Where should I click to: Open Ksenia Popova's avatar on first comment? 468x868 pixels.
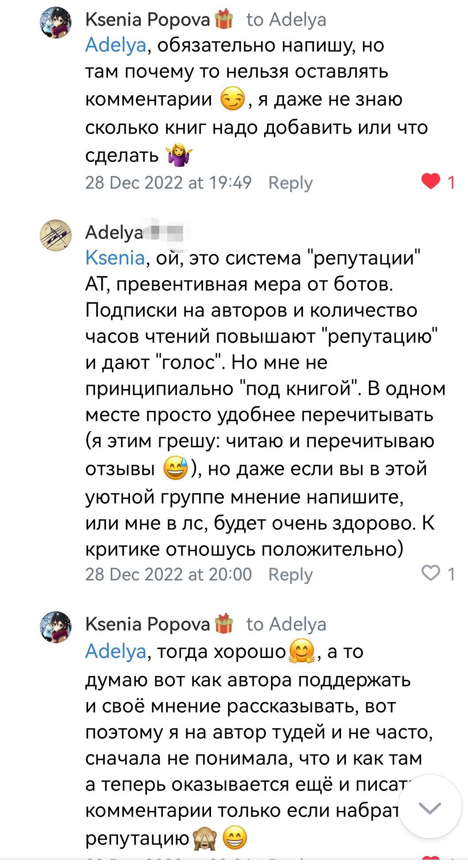(56, 23)
